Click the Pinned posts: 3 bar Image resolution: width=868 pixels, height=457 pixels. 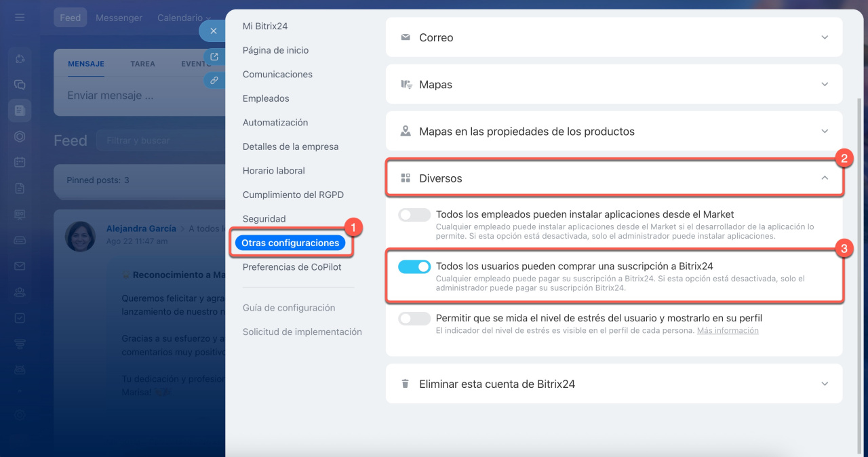click(x=139, y=180)
